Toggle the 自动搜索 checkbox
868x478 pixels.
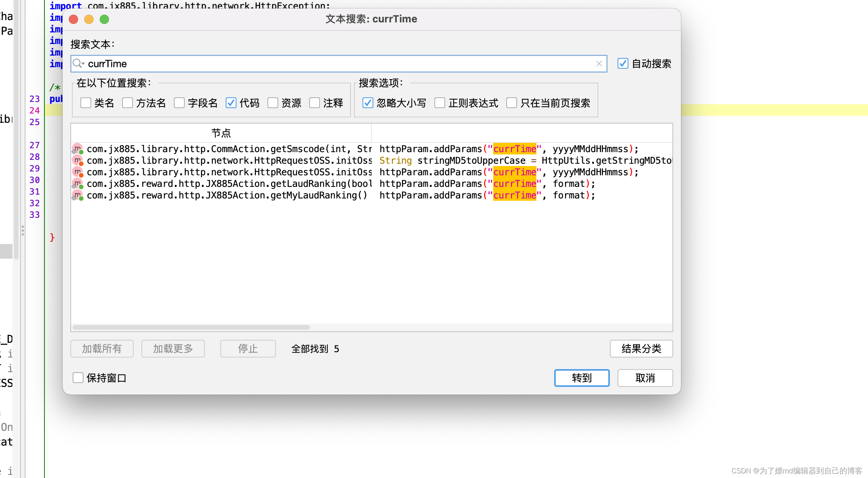click(623, 64)
